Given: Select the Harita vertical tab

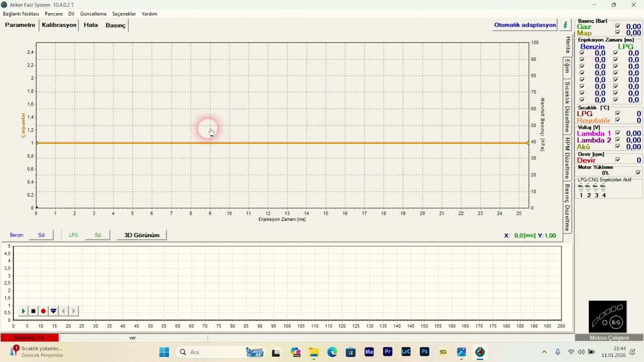Looking at the screenshot, I should pyautogui.click(x=568, y=45).
